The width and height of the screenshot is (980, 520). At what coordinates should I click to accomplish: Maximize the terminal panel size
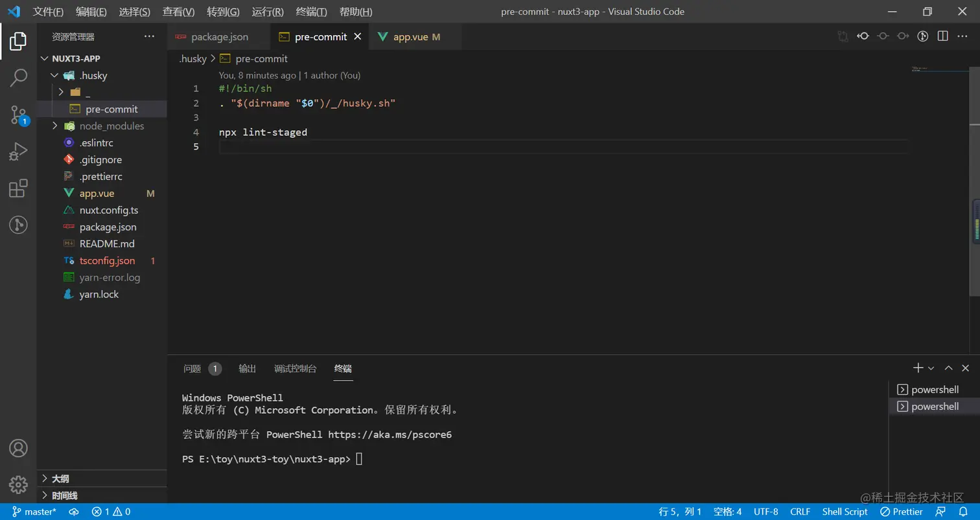tap(948, 368)
